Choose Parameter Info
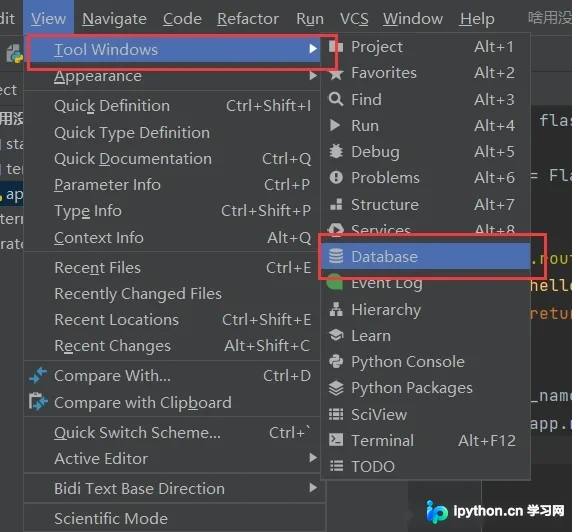 click(172, 185)
